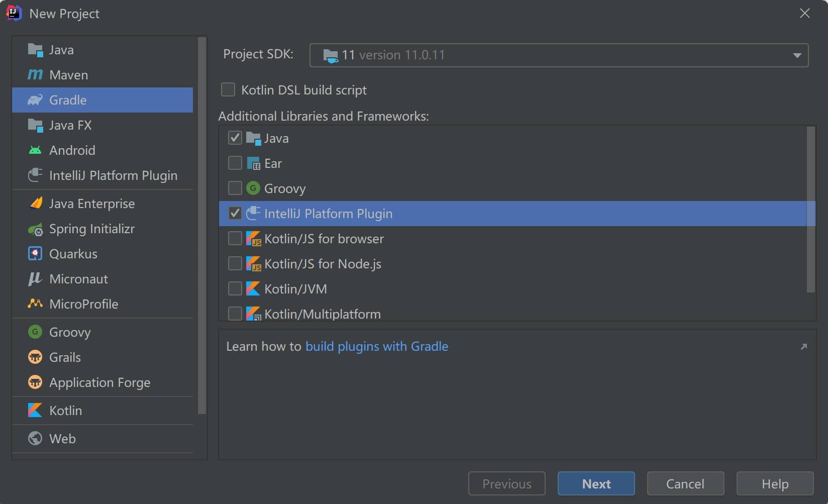Click the Web globe icon
This screenshot has width=828, height=504.
pyautogui.click(x=35, y=438)
